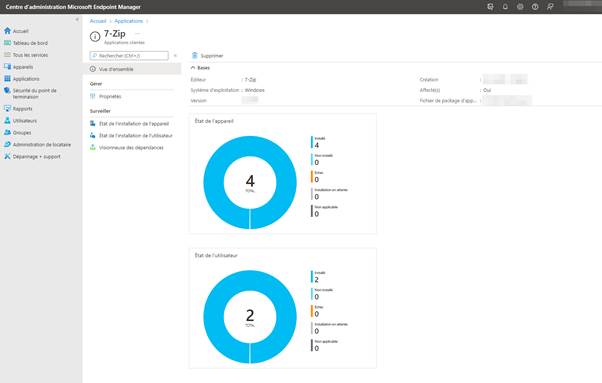Screen dimensions: 602x383
Task: Click the Windows operating system value
Action: pyautogui.click(x=255, y=90)
